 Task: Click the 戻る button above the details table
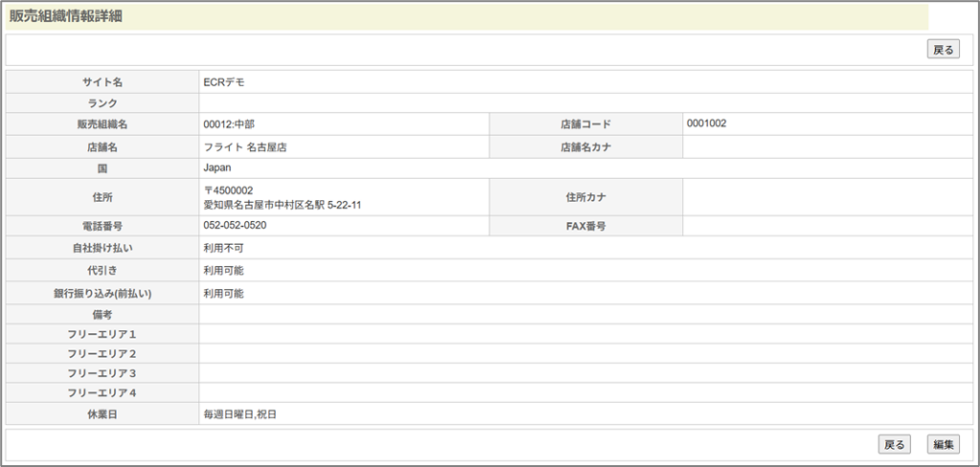[x=943, y=50]
